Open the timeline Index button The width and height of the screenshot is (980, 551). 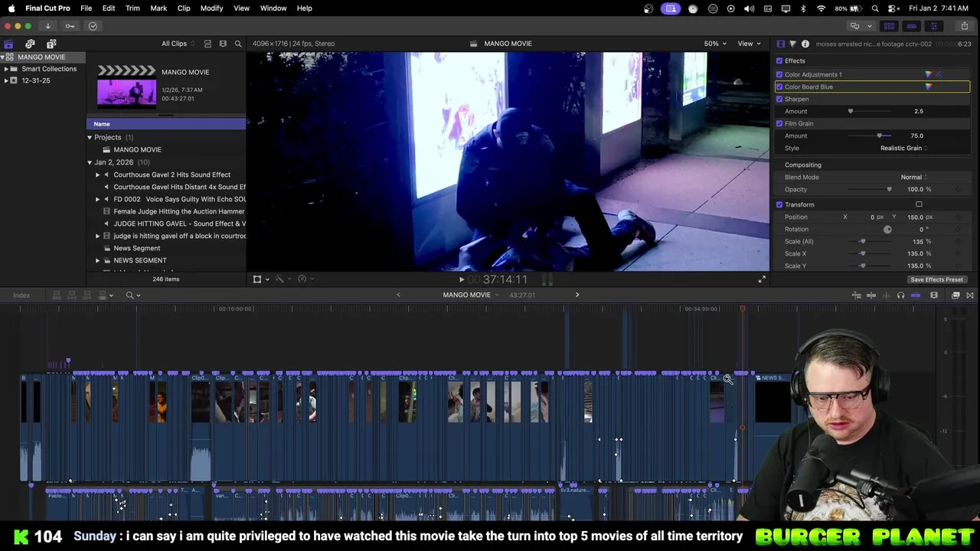[21, 295]
